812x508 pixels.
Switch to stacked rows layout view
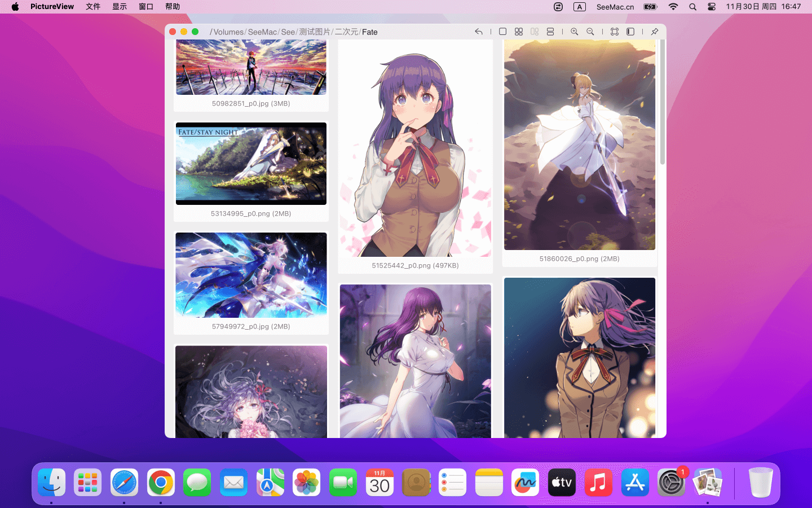[550, 32]
